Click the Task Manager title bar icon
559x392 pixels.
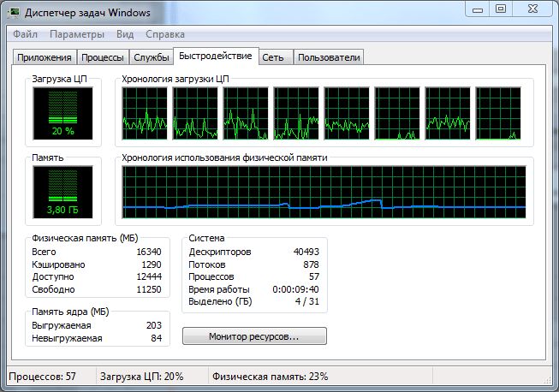coord(15,13)
